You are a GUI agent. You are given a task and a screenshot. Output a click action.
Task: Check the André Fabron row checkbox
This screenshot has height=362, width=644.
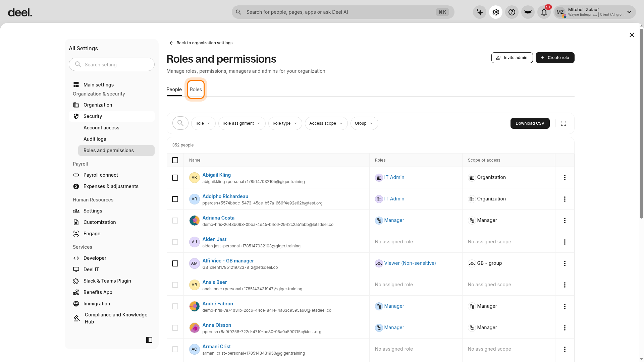pos(175,306)
